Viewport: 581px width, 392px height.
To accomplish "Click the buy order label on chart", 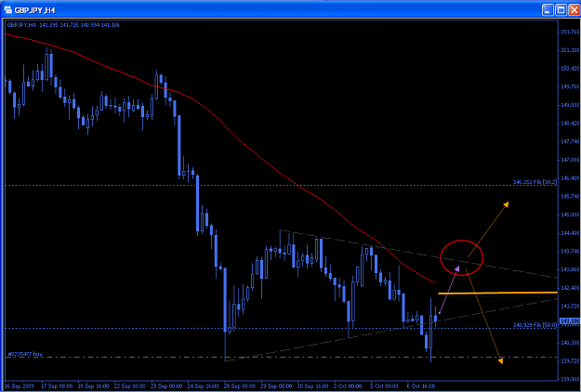I will (26, 354).
